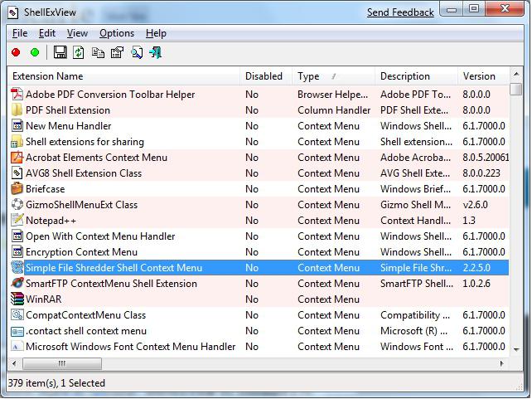Click the horizontal scrollbar thumb
Viewport: 532px width, 399px height.
[62, 363]
